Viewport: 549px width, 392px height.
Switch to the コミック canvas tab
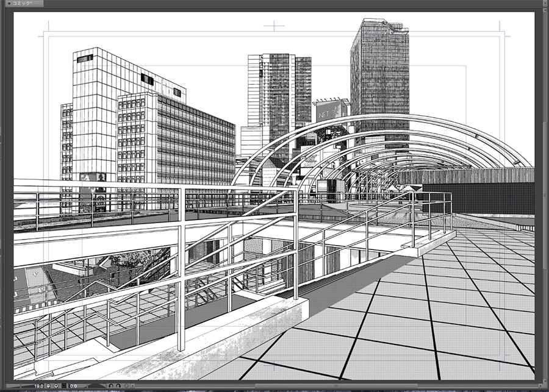coord(24,4)
